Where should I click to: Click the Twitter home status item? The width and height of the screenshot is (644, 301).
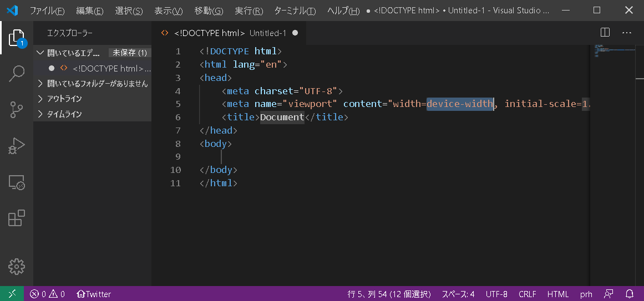94,294
